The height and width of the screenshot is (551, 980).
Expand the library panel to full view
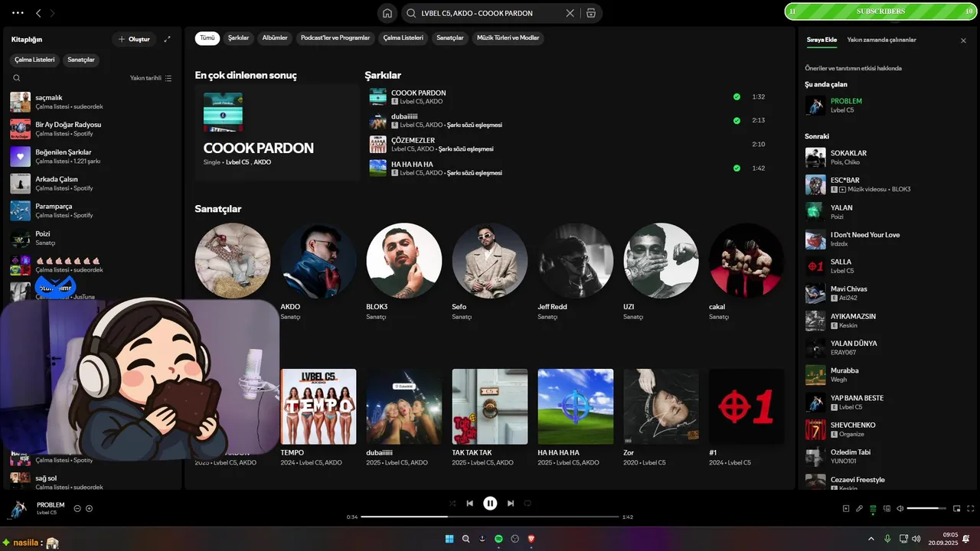168,39
